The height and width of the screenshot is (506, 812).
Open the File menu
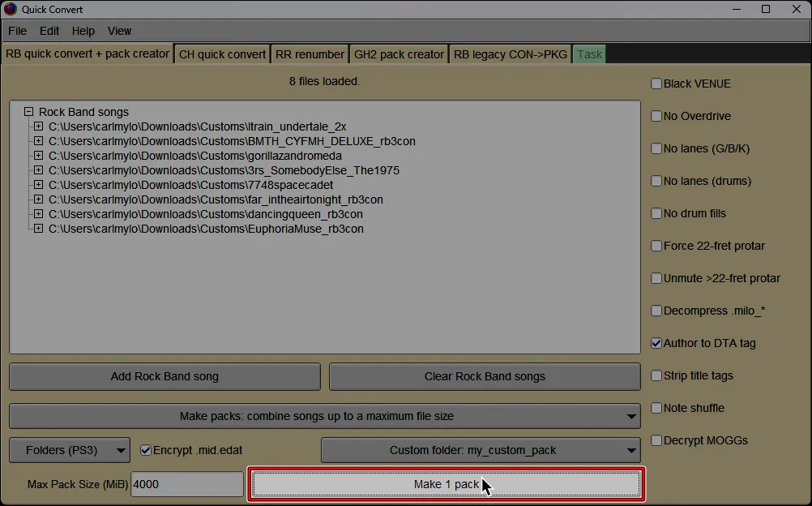17,31
